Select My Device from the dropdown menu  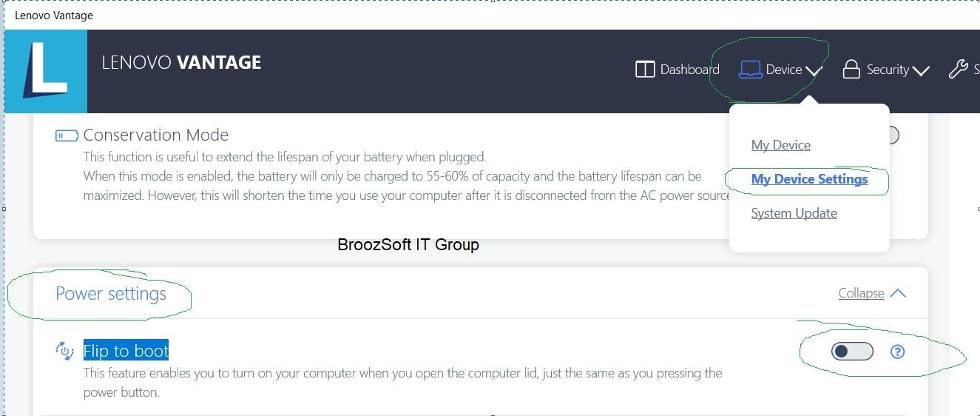781,145
